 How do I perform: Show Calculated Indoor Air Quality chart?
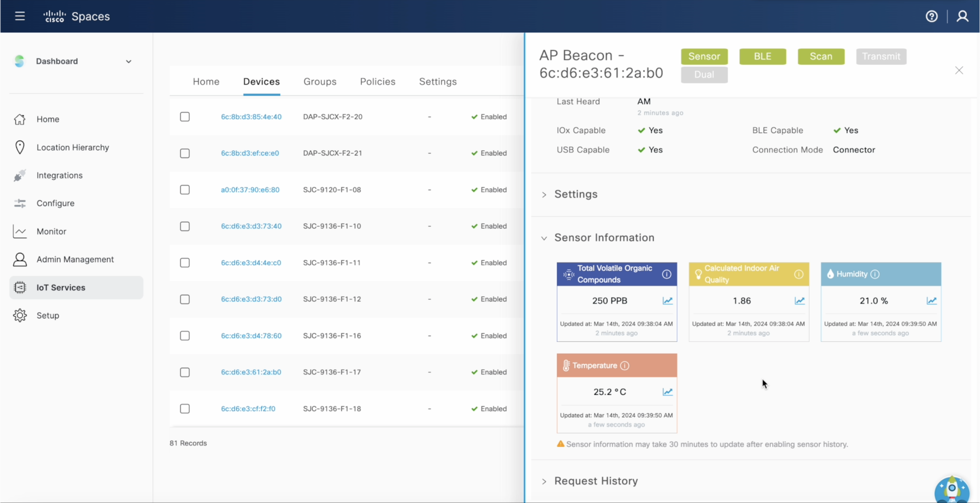coord(799,301)
